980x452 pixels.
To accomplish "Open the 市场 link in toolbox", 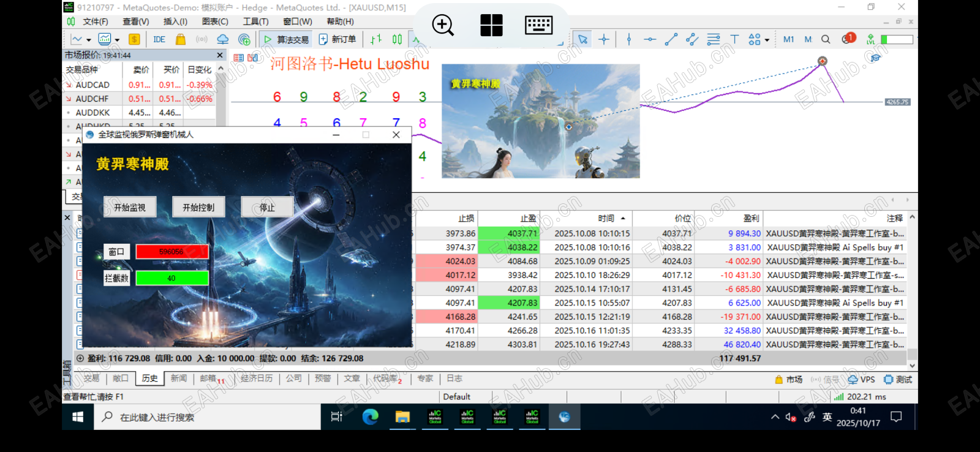I will [789, 380].
